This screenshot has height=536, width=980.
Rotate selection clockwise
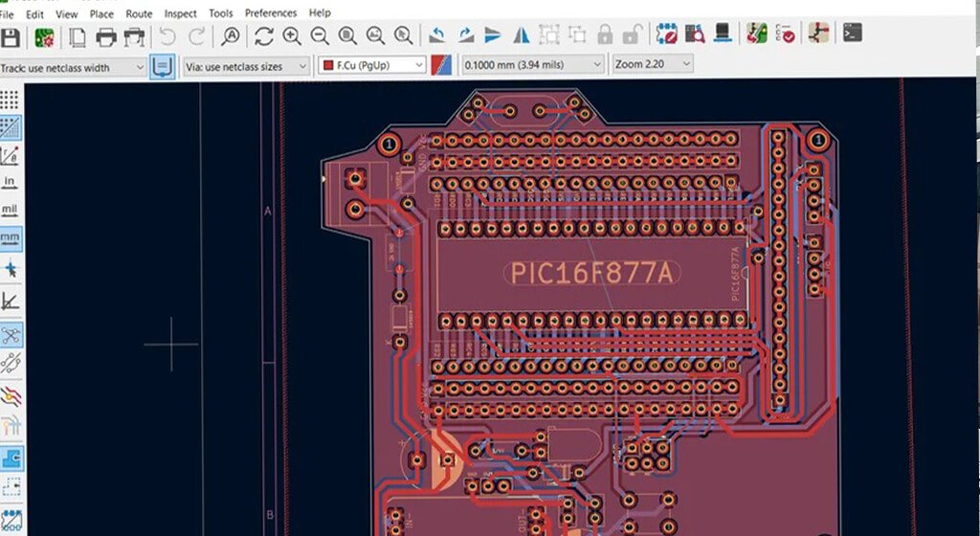466,35
